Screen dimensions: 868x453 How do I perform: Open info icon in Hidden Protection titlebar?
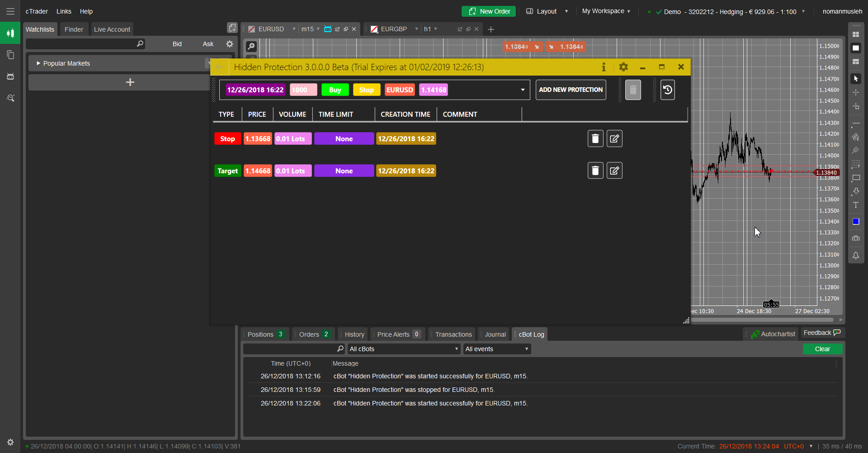pos(604,67)
